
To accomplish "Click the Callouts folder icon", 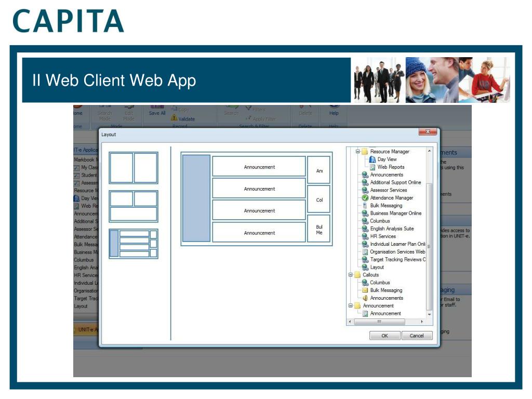I will (x=357, y=275).
